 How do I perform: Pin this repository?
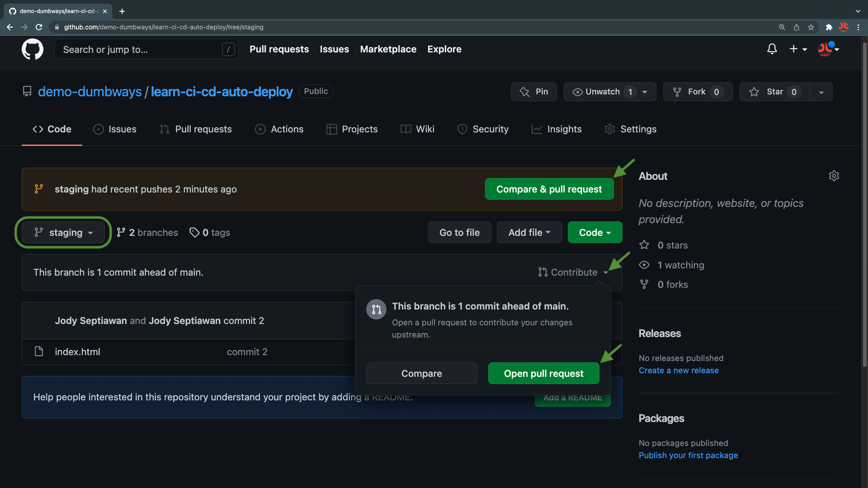pos(534,92)
